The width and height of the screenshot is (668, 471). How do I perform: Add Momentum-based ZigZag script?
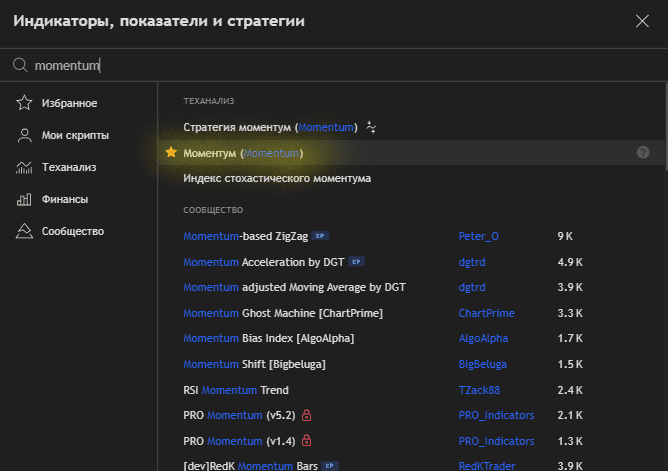pyautogui.click(x=246, y=236)
